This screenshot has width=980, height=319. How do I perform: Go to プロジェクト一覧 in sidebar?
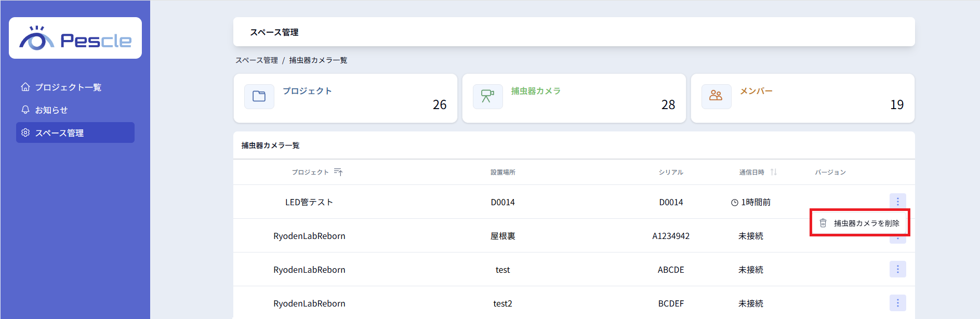68,87
